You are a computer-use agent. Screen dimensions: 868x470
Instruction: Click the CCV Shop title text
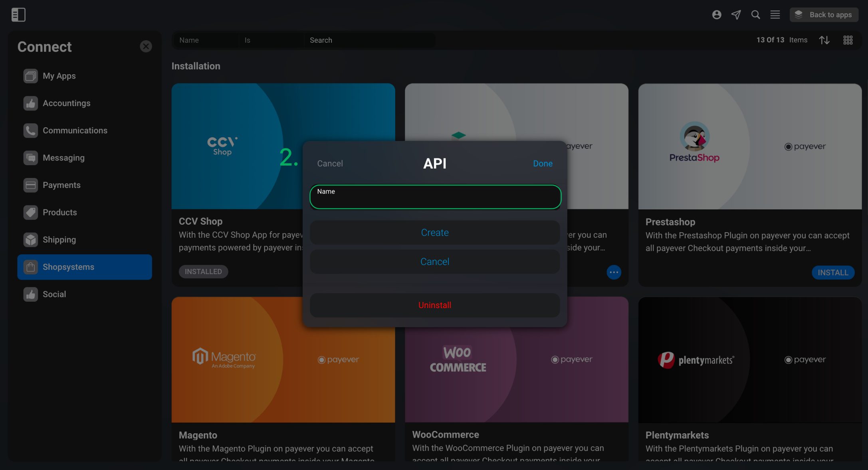click(x=200, y=221)
